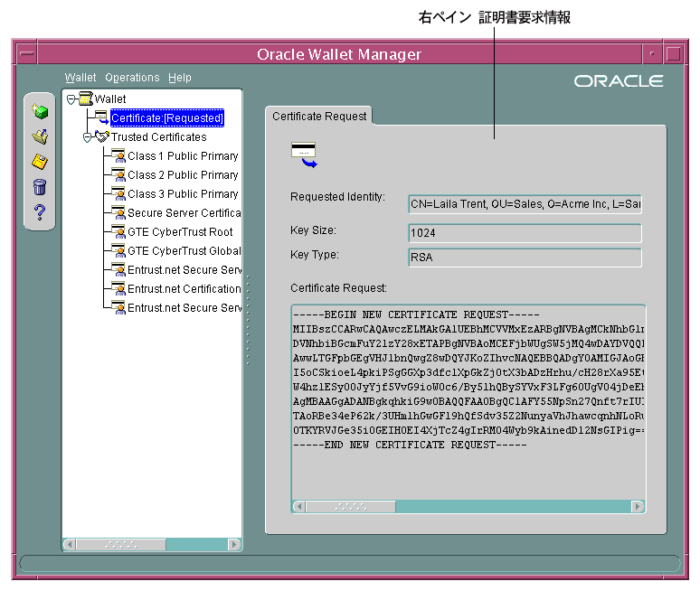
Task: Click the minimize dot button in the title bar
Action: 652,54
